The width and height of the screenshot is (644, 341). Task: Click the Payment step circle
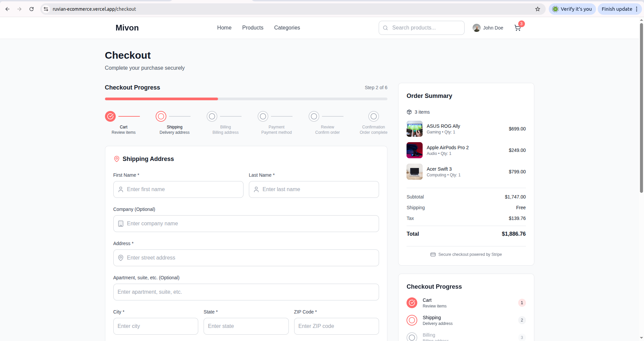[263, 116]
